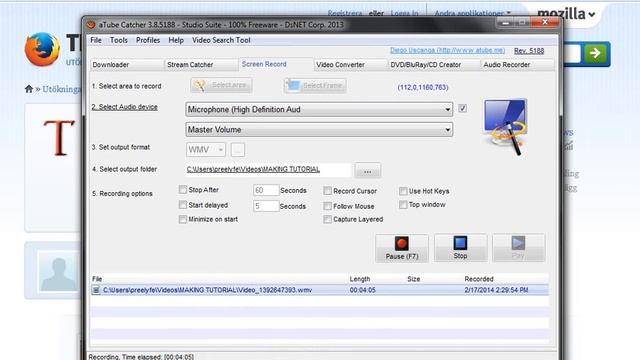Screen dimensions: 640x360
Task: Open the Profiles menu
Action: [148, 40]
